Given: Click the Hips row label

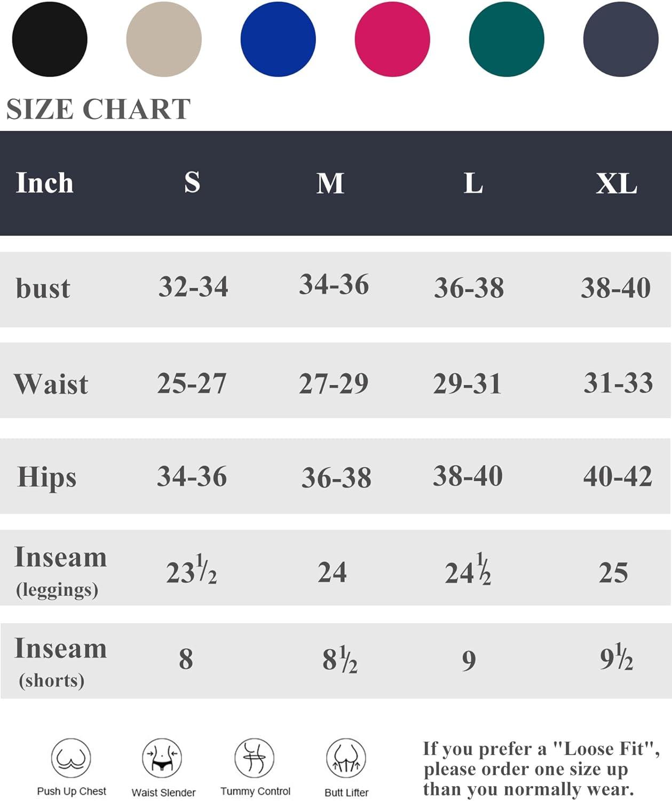Looking at the screenshot, I should 47,477.
